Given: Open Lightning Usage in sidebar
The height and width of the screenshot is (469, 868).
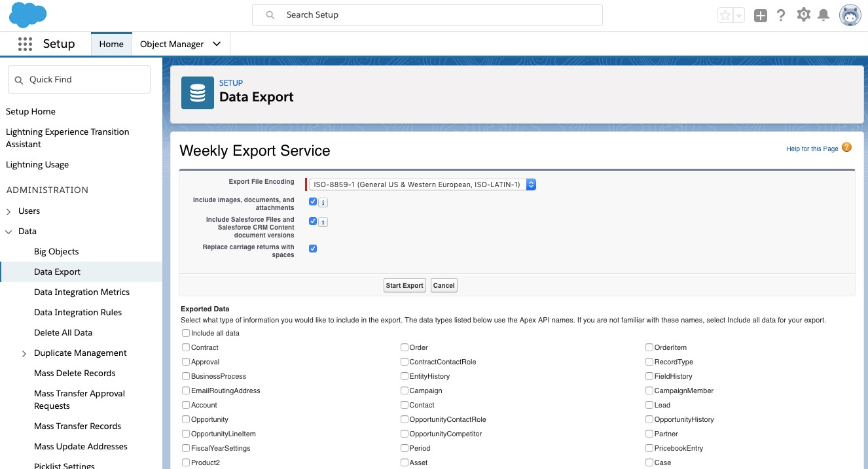Looking at the screenshot, I should point(37,165).
